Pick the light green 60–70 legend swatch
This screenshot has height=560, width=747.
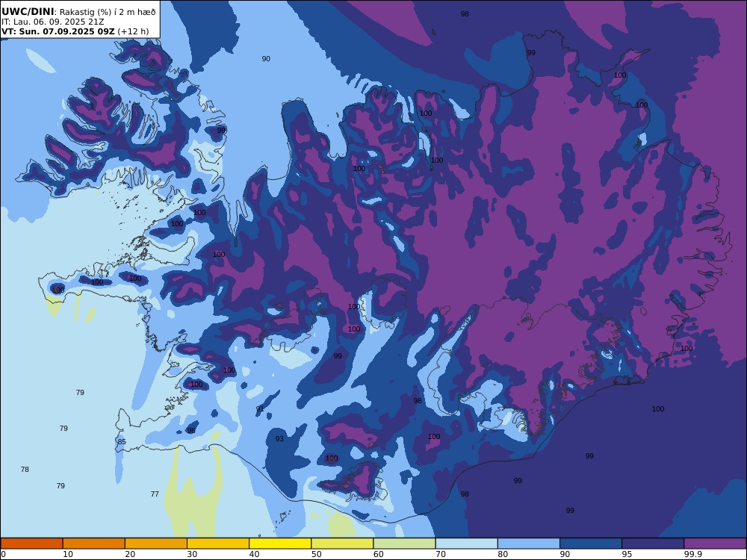(404, 544)
